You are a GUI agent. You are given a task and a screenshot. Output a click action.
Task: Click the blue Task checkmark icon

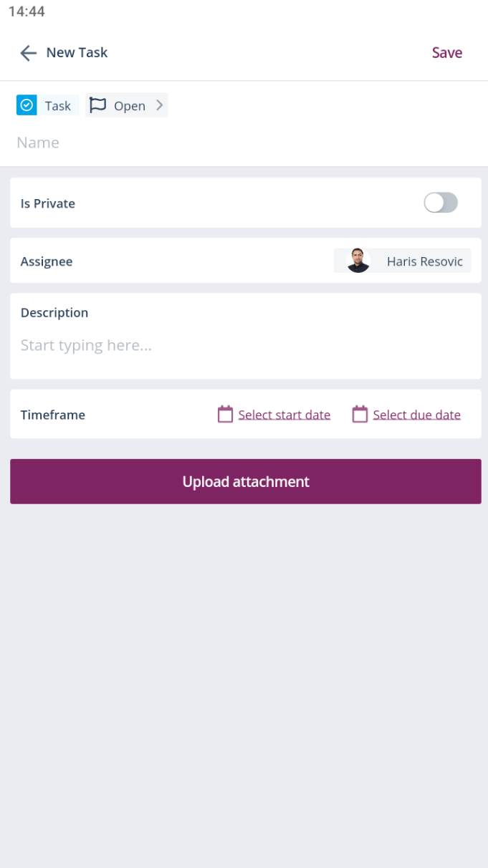tap(27, 105)
